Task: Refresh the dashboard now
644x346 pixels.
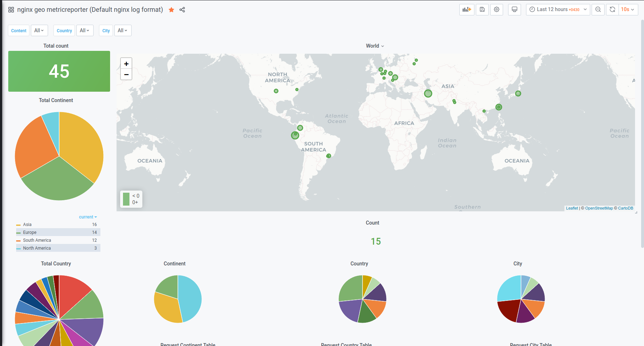Action: pos(612,9)
